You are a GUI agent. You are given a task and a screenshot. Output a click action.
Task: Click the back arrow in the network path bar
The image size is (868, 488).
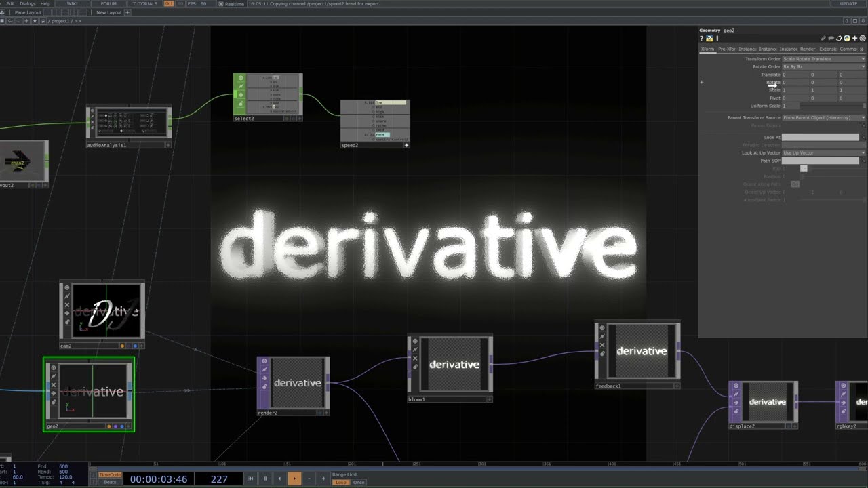10,21
